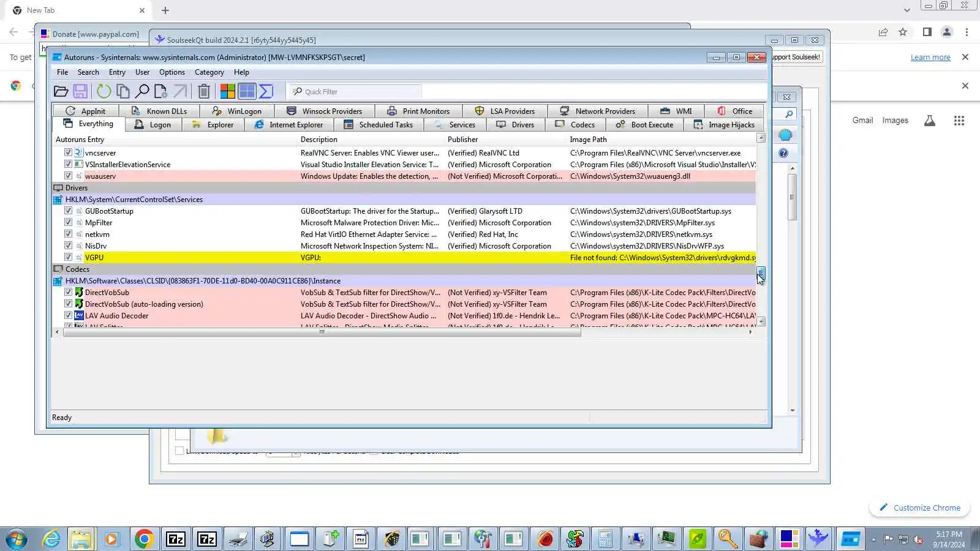Switch to the Scheduled Tasks tab
Viewport: 980px width, 551px height.
pyautogui.click(x=379, y=124)
